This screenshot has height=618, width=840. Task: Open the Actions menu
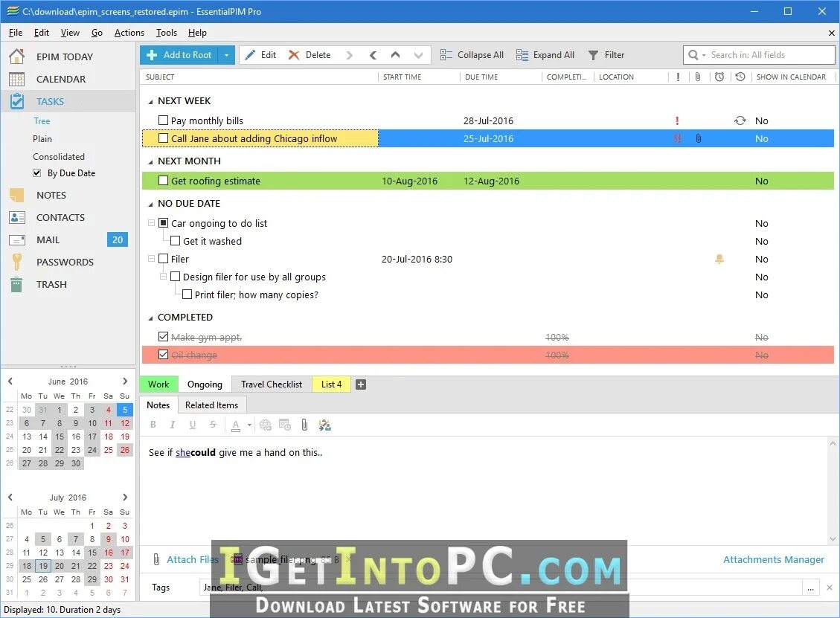coord(129,33)
